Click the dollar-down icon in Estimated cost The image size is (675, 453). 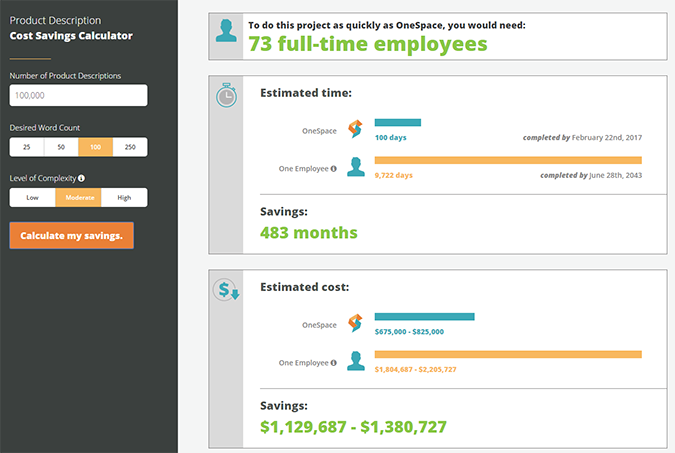click(x=226, y=290)
